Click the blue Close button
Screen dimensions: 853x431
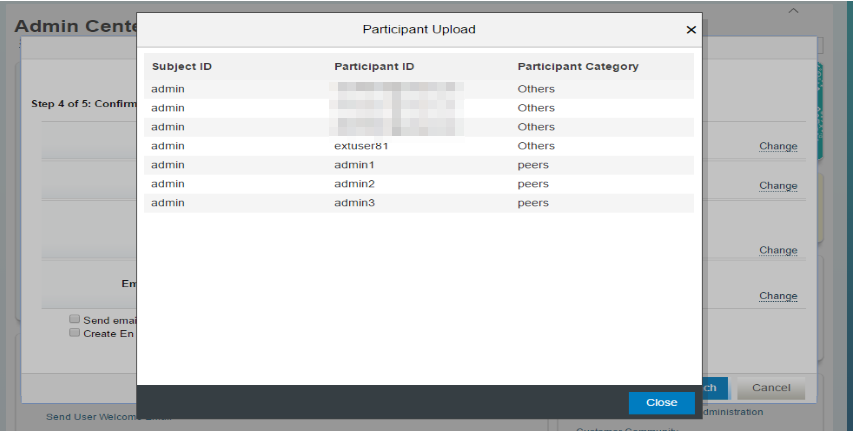pos(662,403)
